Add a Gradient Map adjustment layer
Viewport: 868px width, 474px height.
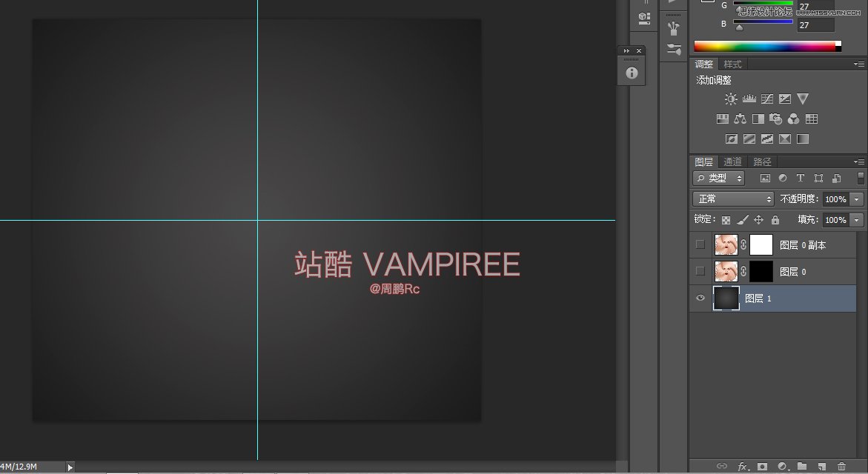[x=803, y=138]
